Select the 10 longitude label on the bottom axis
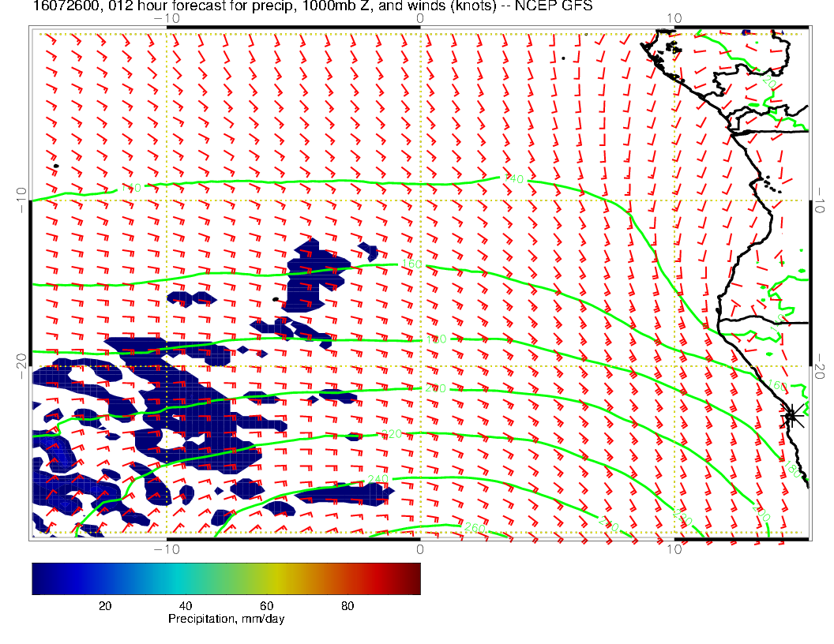834x644 pixels. coord(674,549)
